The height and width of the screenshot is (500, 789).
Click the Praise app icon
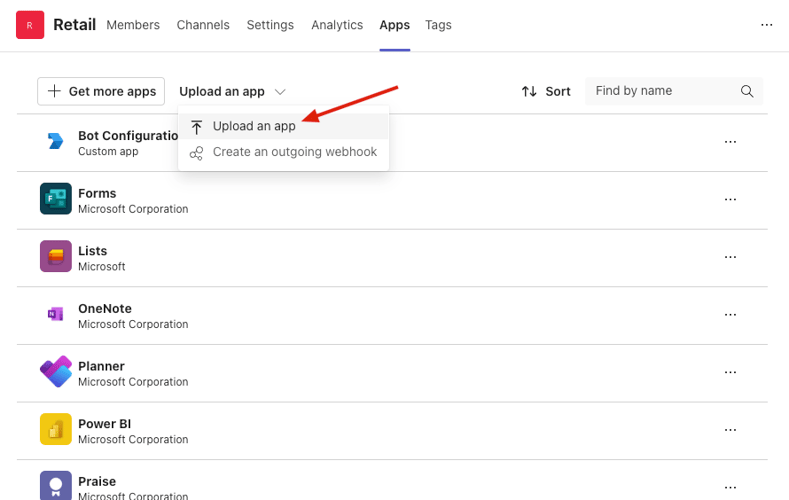coord(55,485)
